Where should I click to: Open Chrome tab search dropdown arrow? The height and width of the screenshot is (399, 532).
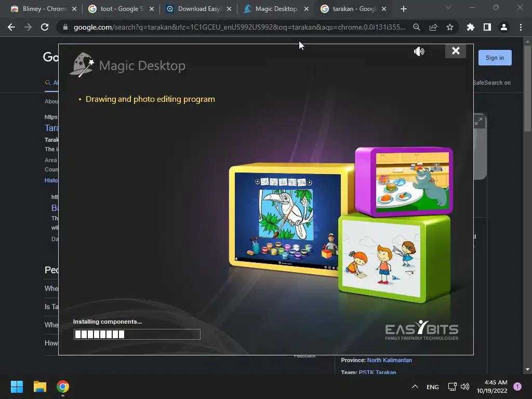pos(448,7)
